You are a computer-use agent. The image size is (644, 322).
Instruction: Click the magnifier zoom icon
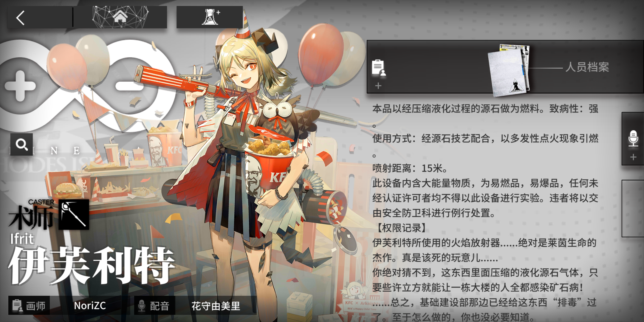[21, 145]
